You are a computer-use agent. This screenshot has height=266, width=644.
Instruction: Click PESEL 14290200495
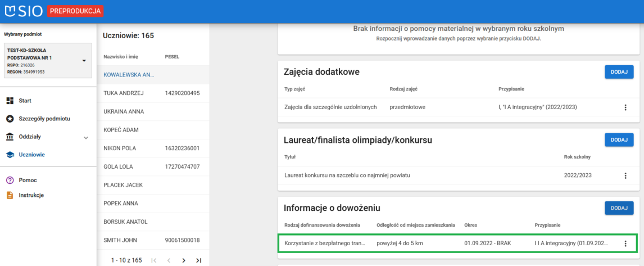click(183, 93)
